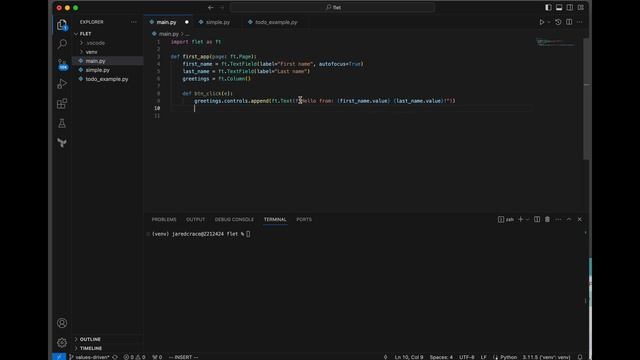Click main.py in the breadcrumb path
The image size is (640, 360).
[x=168, y=34]
